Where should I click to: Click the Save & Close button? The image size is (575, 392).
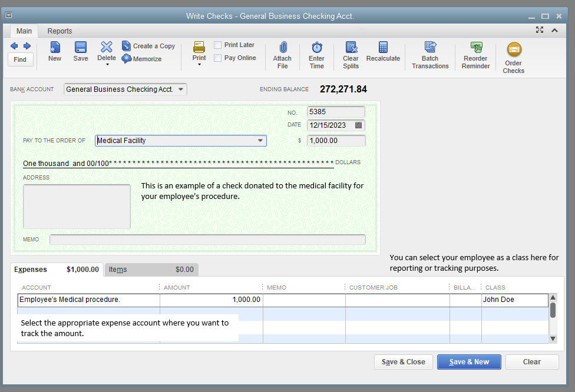403,361
